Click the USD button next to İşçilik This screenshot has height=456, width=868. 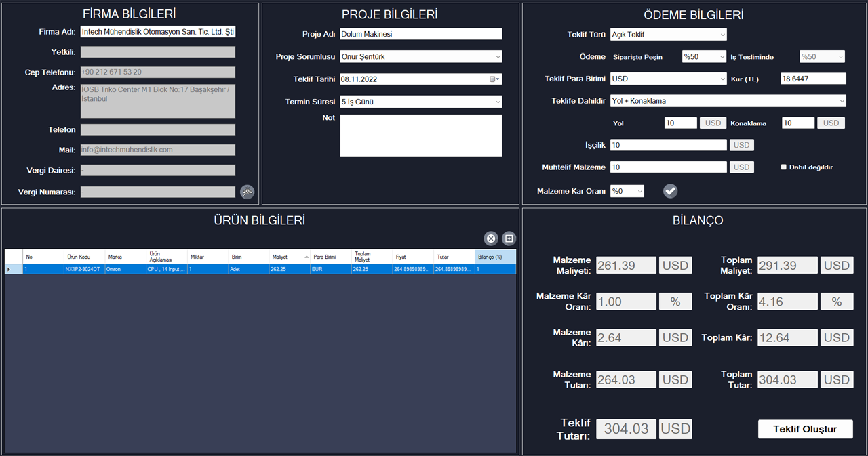741,145
